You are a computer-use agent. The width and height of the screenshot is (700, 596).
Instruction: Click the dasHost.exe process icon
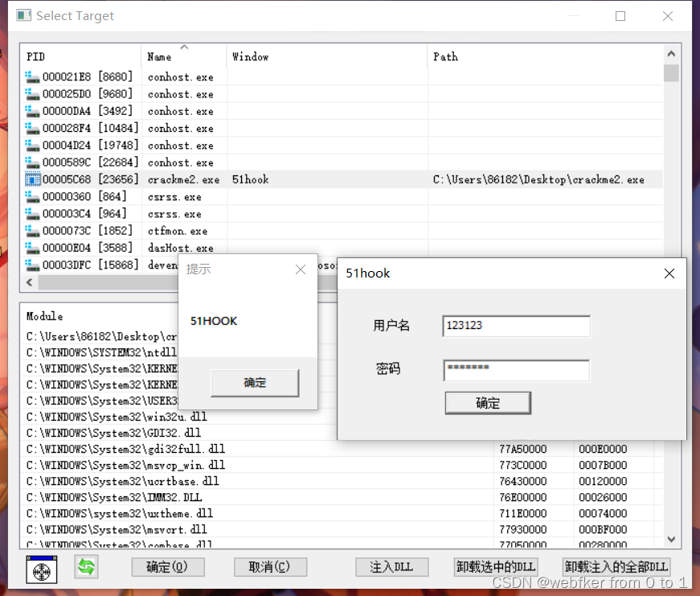(x=31, y=248)
